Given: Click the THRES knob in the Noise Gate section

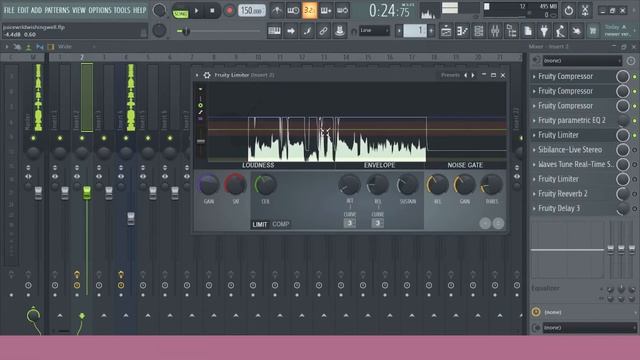Looking at the screenshot, I should click(x=491, y=185).
